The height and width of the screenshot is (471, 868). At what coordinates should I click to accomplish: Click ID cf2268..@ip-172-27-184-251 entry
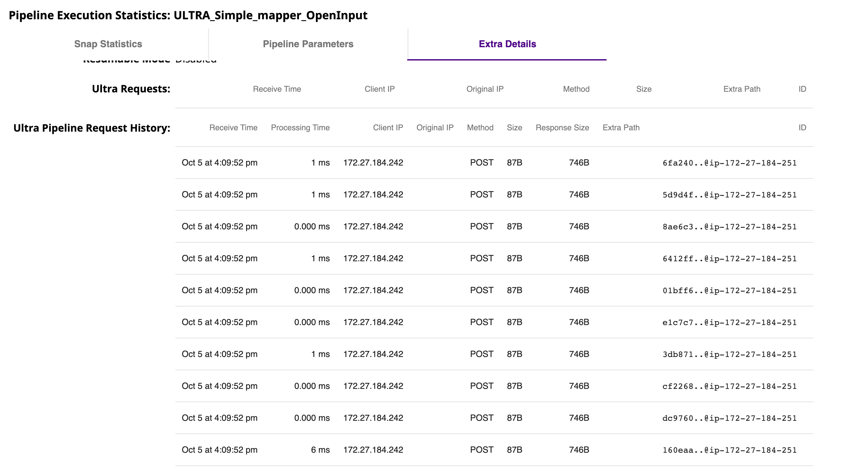[729, 386]
